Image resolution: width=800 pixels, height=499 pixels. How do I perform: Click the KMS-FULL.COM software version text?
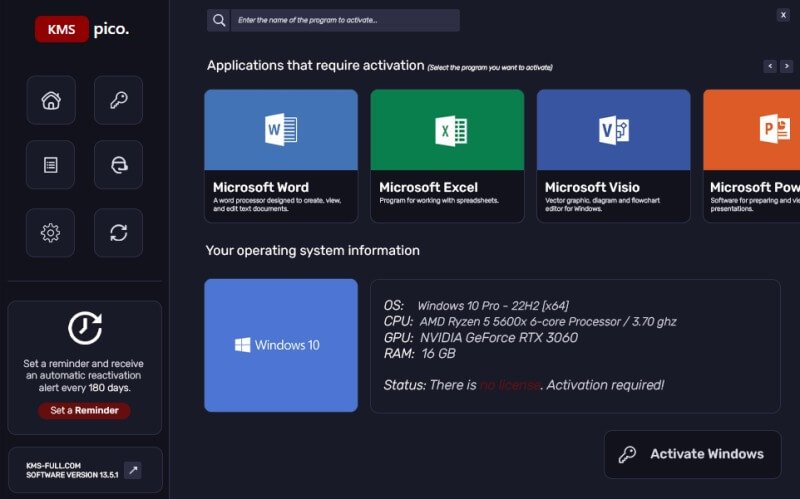[72, 470]
